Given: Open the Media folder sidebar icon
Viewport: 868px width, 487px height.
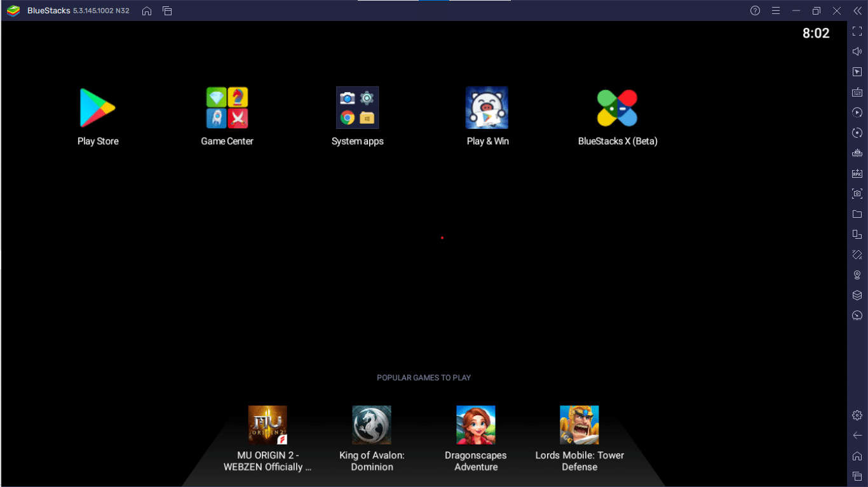Looking at the screenshot, I should (x=857, y=214).
